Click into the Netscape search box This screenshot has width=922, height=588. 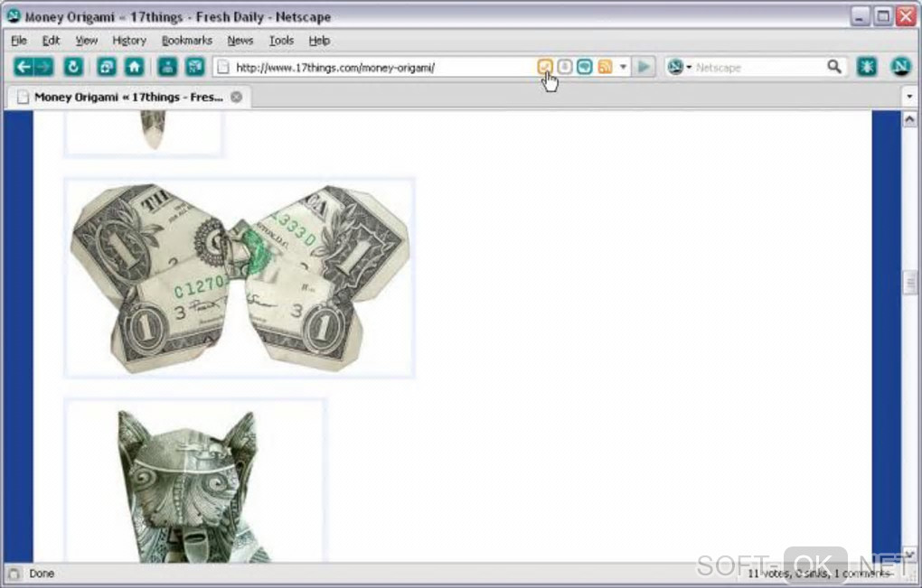point(758,68)
